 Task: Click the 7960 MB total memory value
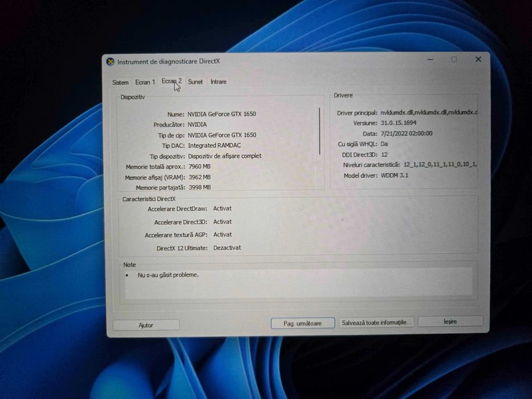tap(200, 166)
